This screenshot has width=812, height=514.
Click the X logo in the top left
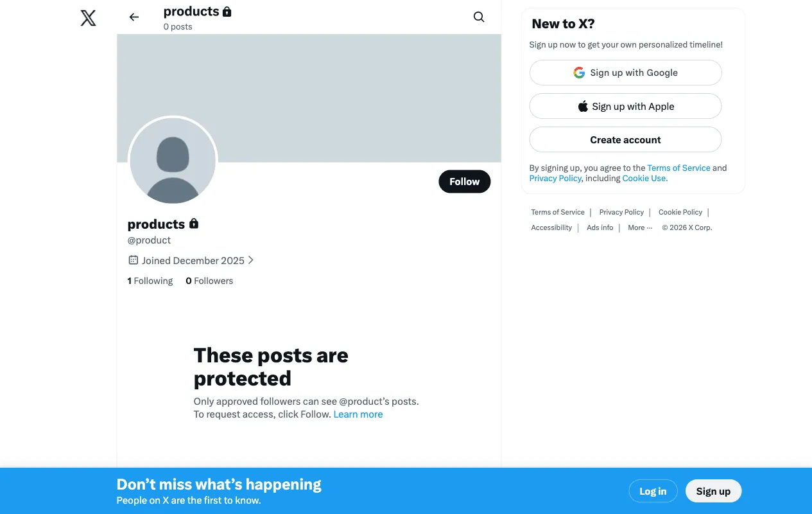pyautogui.click(x=88, y=18)
